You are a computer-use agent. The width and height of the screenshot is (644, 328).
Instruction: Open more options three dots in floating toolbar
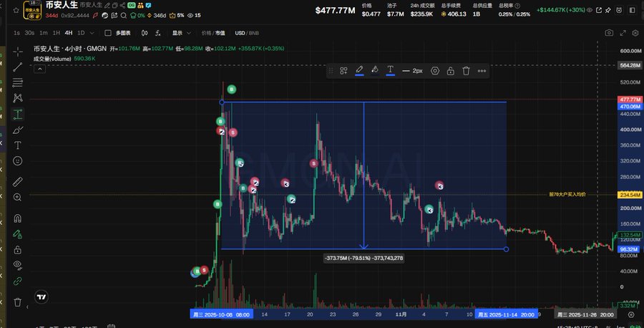coord(482,71)
